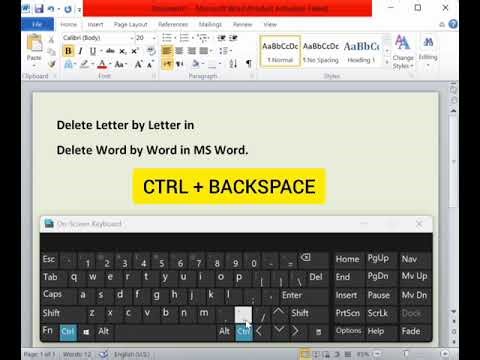Switch to the Mailings tab
The image size is (480, 360).
(x=210, y=25)
